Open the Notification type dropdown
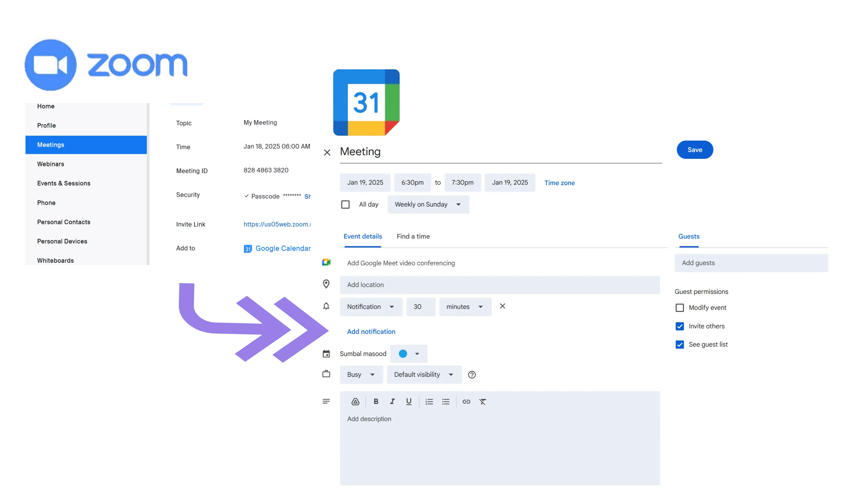Image resolution: width=868 pixels, height=494 pixels. tap(371, 307)
